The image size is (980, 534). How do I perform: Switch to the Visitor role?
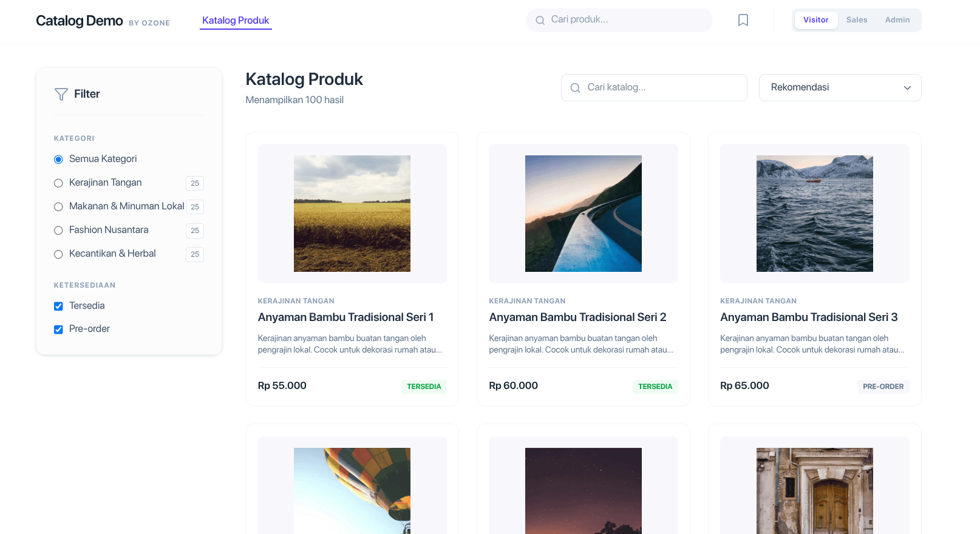coord(815,20)
